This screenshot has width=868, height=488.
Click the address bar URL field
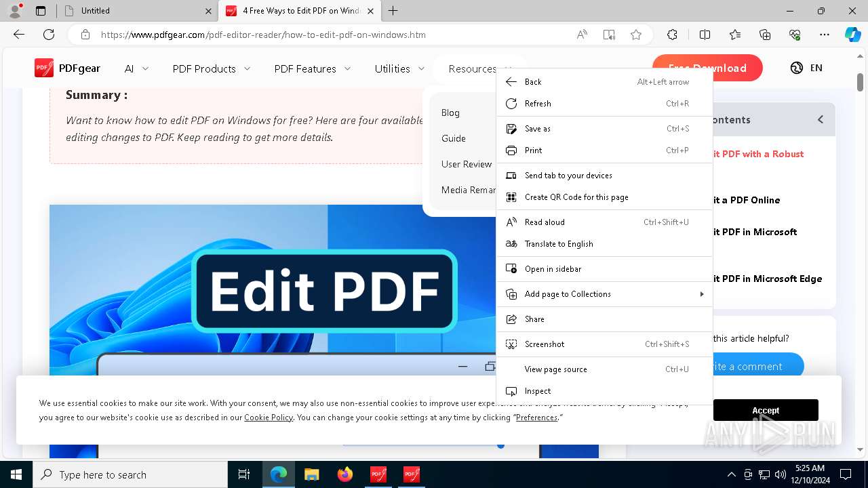tap(332, 35)
